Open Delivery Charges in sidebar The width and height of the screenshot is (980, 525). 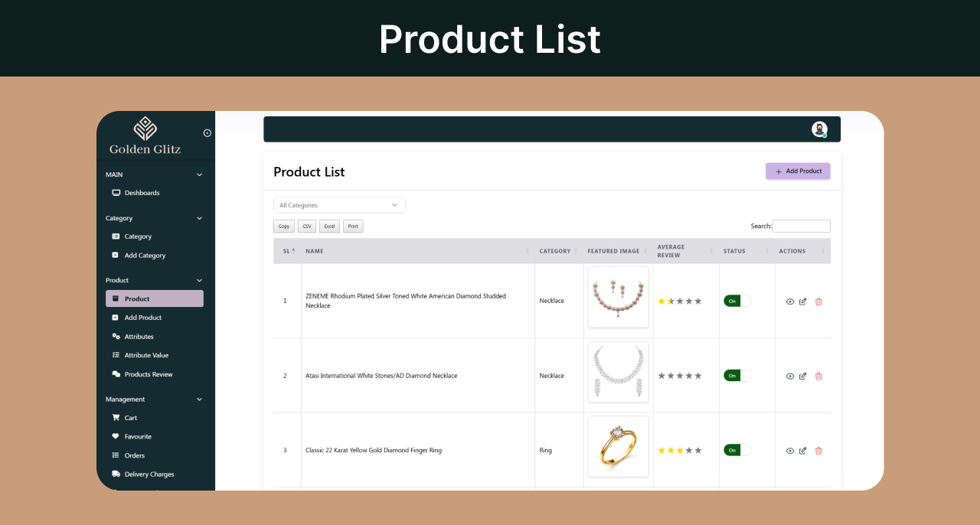click(x=149, y=474)
